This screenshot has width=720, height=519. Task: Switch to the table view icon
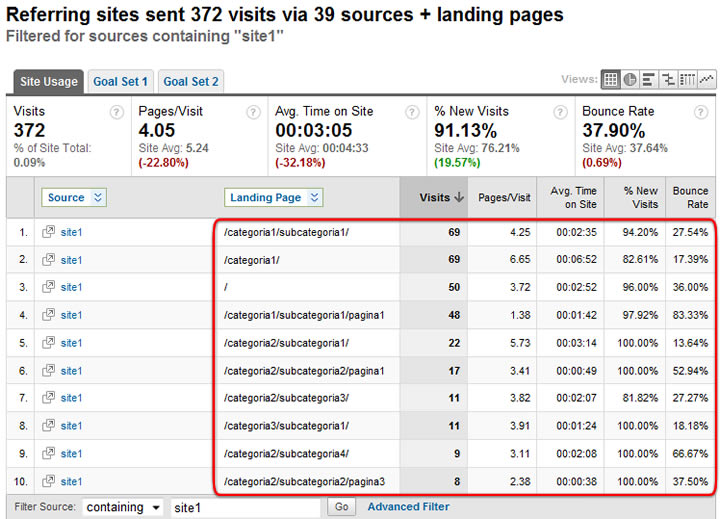point(611,80)
